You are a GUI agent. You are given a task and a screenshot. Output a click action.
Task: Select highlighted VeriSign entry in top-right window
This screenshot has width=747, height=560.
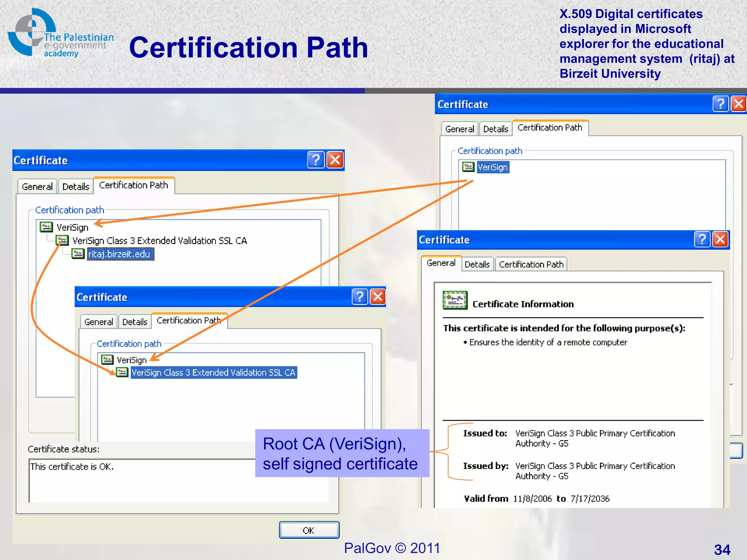[x=493, y=167]
